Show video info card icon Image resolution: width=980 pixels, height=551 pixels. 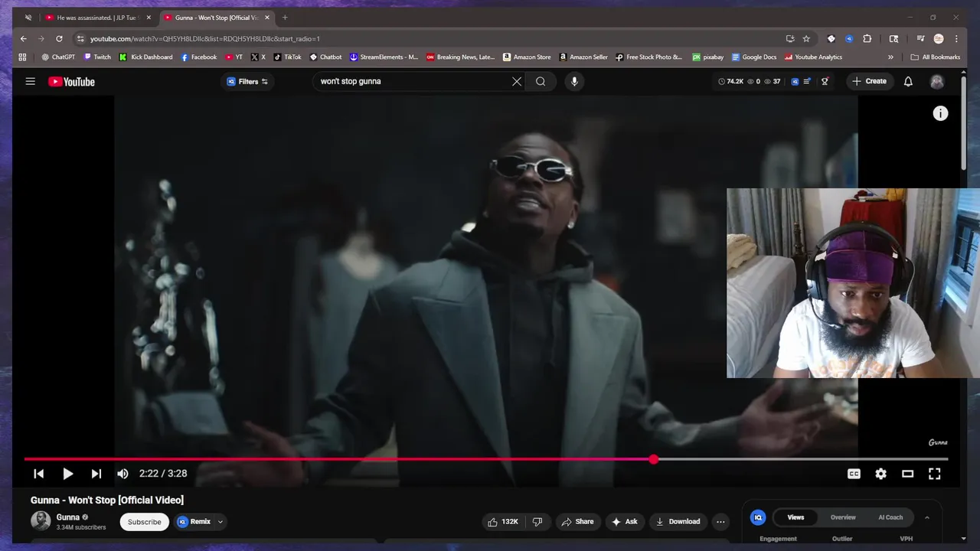940,113
